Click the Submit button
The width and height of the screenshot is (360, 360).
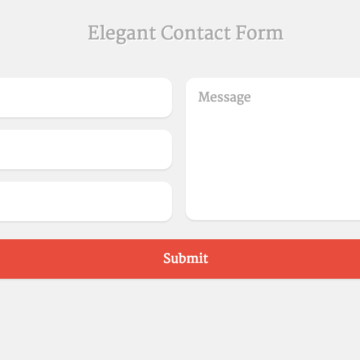click(180, 259)
